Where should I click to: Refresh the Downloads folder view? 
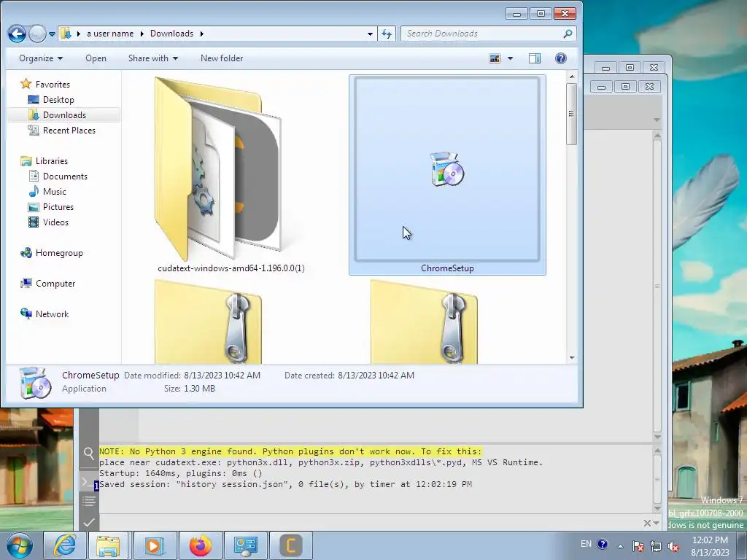[387, 34]
